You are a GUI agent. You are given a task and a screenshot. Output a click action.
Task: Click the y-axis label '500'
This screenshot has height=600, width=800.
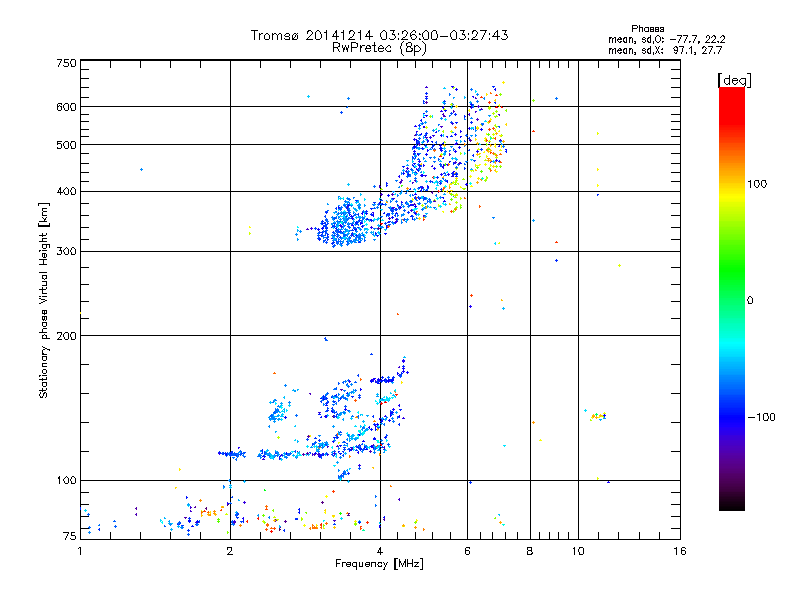tap(66, 145)
